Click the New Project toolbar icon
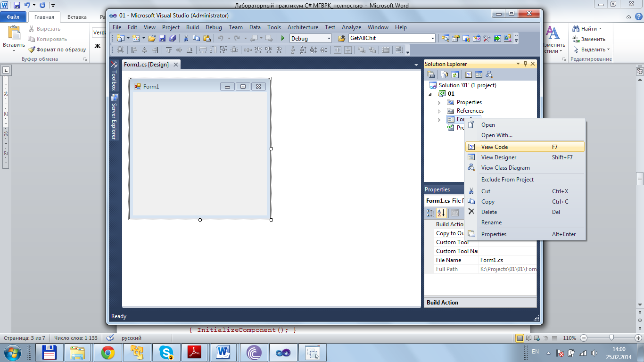 [x=120, y=38]
